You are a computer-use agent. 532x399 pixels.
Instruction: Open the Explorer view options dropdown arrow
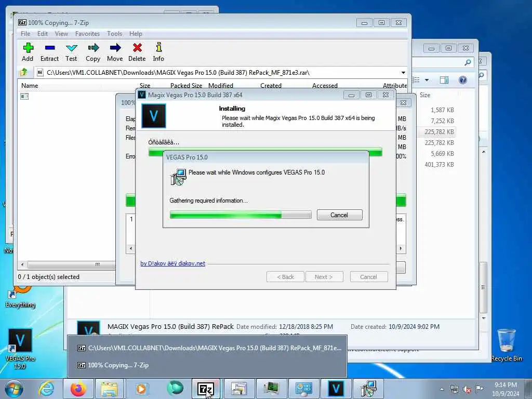[x=427, y=80]
